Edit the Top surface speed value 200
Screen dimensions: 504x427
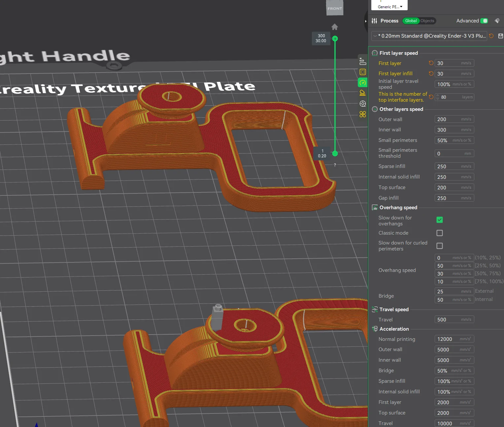[x=454, y=187]
